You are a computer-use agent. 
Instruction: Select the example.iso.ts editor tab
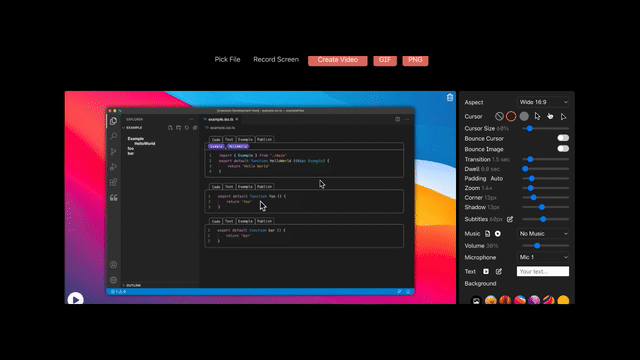tap(220, 119)
